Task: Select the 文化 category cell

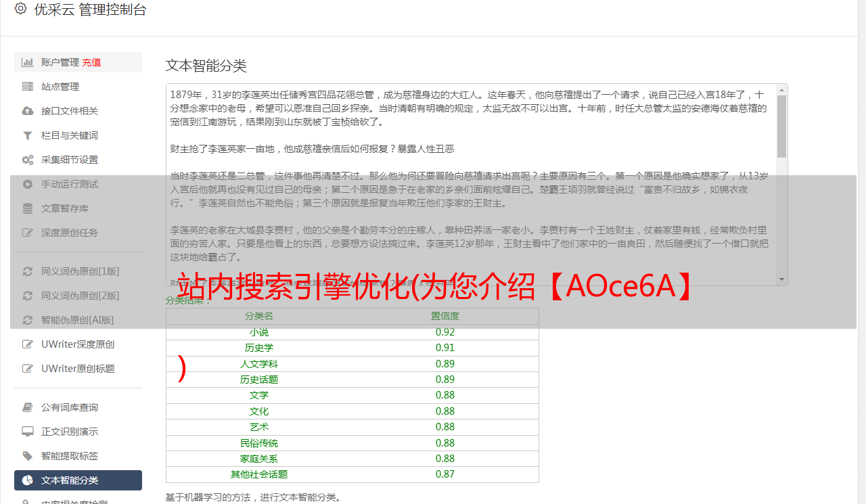Action: click(259, 411)
